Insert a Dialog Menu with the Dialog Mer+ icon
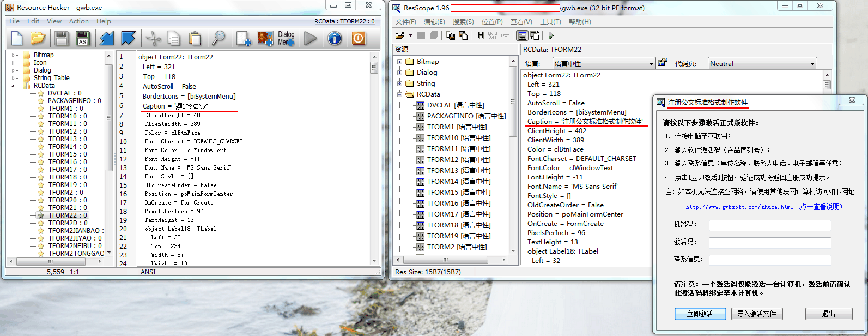The height and width of the screenshot is (336, 868). (286, 38)
